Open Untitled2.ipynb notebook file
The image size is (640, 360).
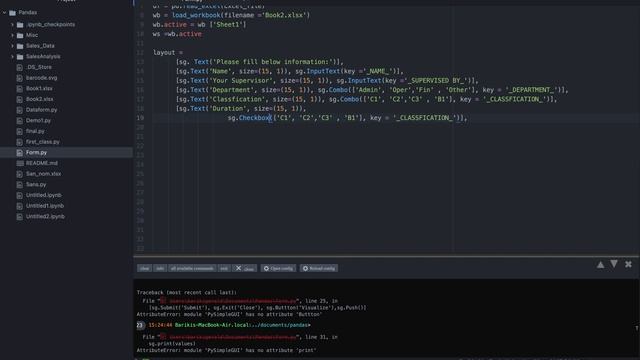click(x=45, y=216)
